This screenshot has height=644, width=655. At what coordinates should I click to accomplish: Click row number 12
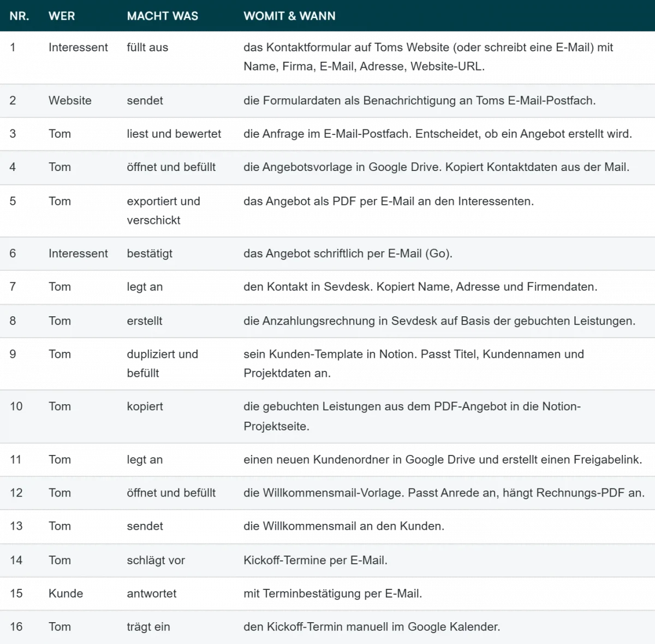coord(16,493)
